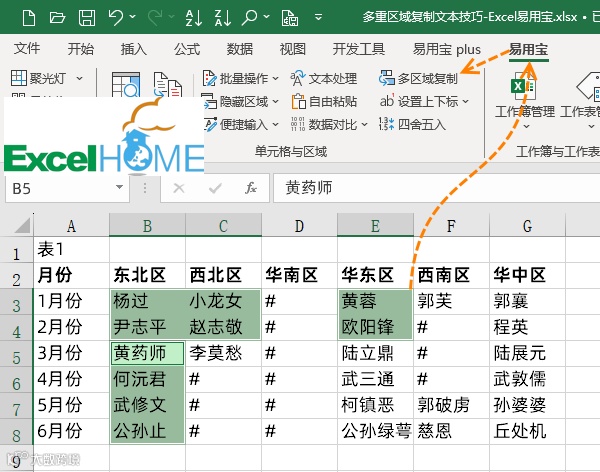600x472 pixels.
Task: Click inside the Name Box showing B5
Action: click(x=59, y=188)
